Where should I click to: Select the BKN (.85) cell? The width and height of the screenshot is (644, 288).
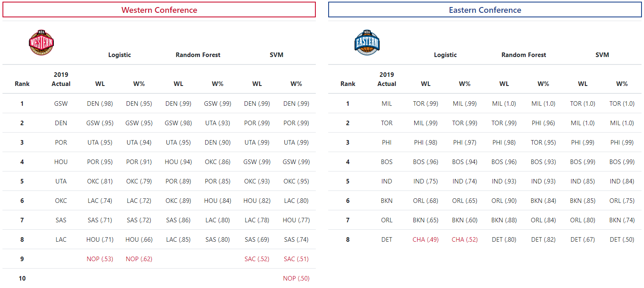click(583, 201)
